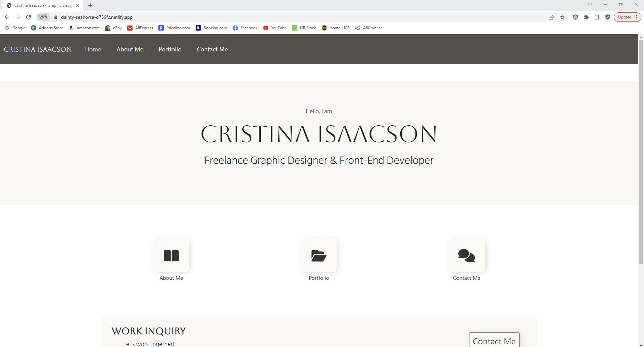Image resolution: width=644 pixels, height=347 pixels.
Task: Open the AliExpress bookmark
Action: [140, 28]
